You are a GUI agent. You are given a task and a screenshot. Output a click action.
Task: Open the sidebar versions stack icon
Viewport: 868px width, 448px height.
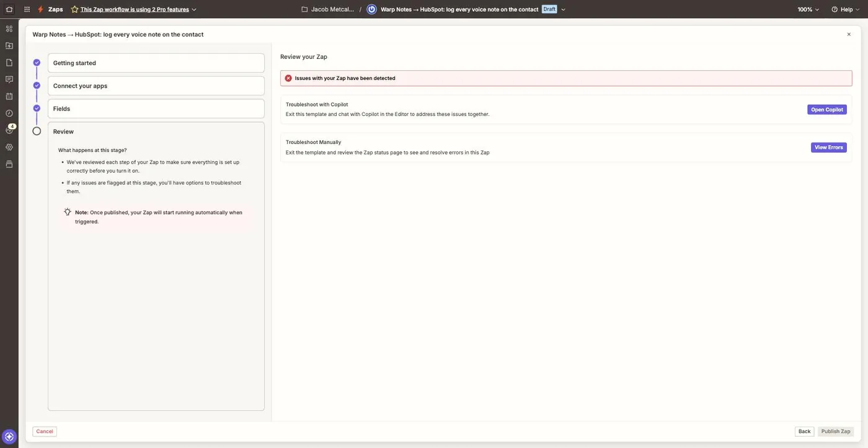[9, 164]
